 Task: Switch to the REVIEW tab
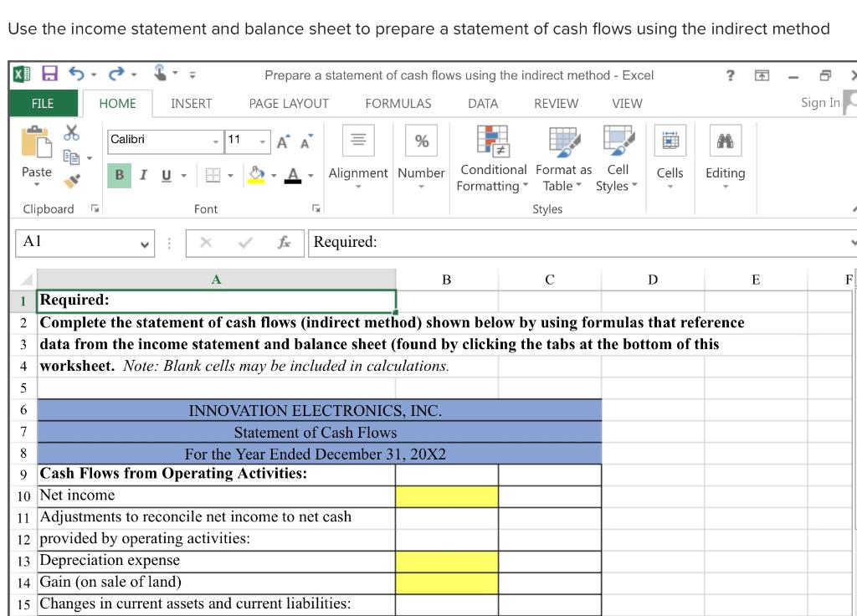click(x=554, y=103)
